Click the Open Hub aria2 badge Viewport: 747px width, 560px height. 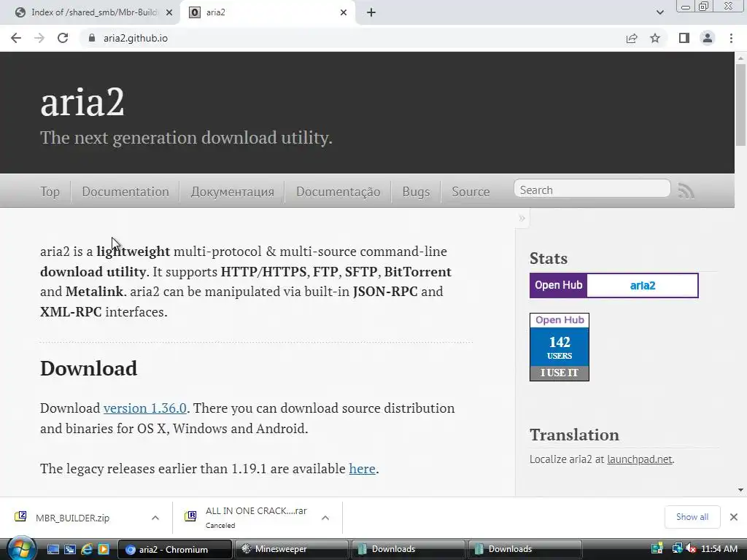[614, 285]
